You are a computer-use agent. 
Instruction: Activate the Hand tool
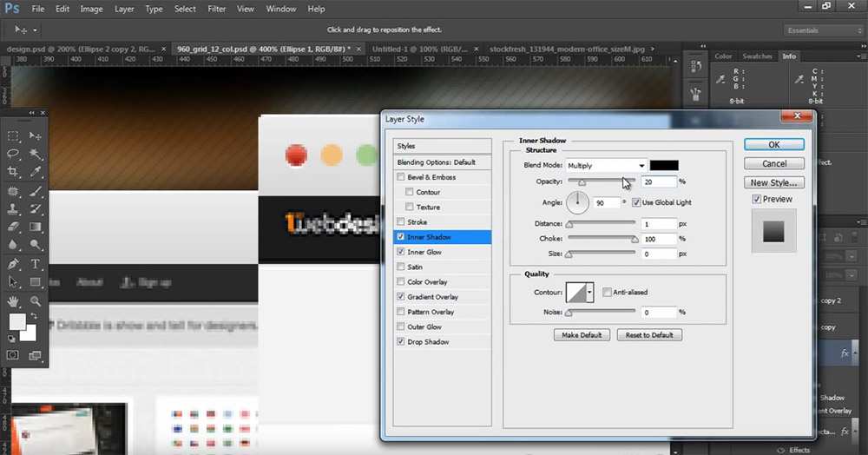[x=14, y=301]
